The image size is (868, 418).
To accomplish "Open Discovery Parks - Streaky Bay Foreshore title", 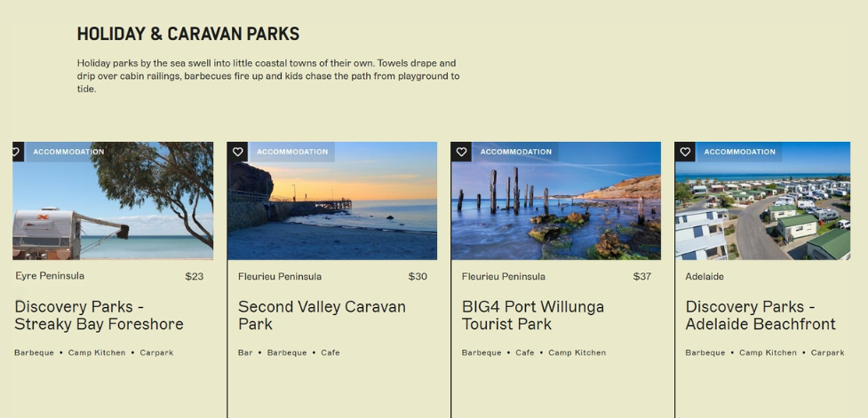I will pos(99,315).
